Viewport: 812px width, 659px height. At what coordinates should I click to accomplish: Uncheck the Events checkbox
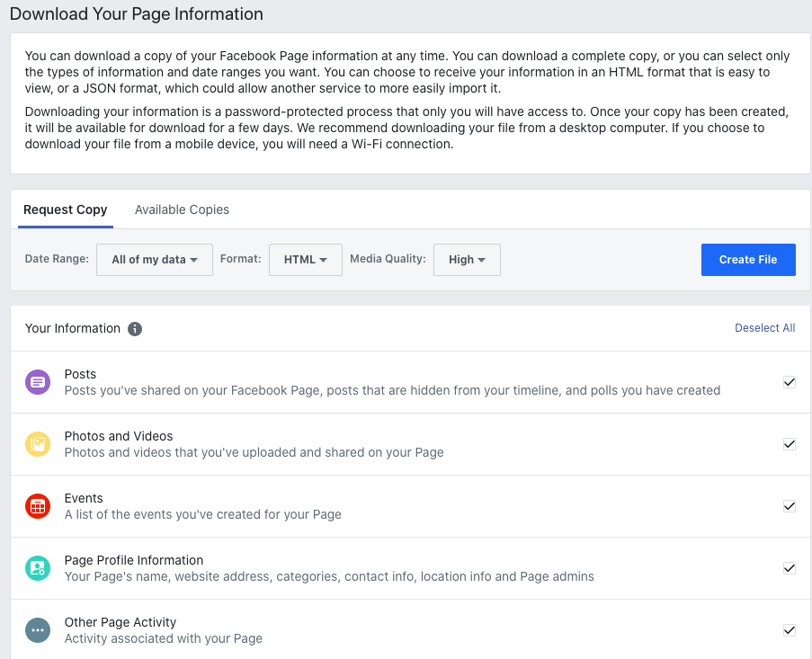790,506
